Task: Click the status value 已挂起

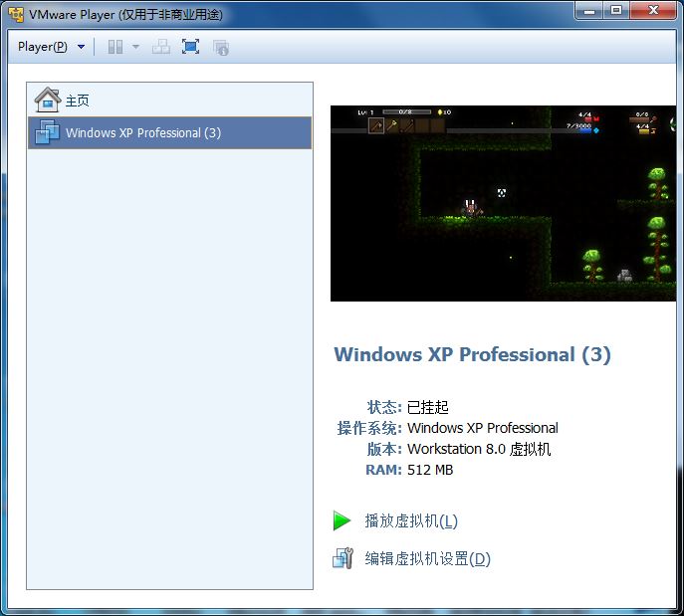Action: pos(427,407)
